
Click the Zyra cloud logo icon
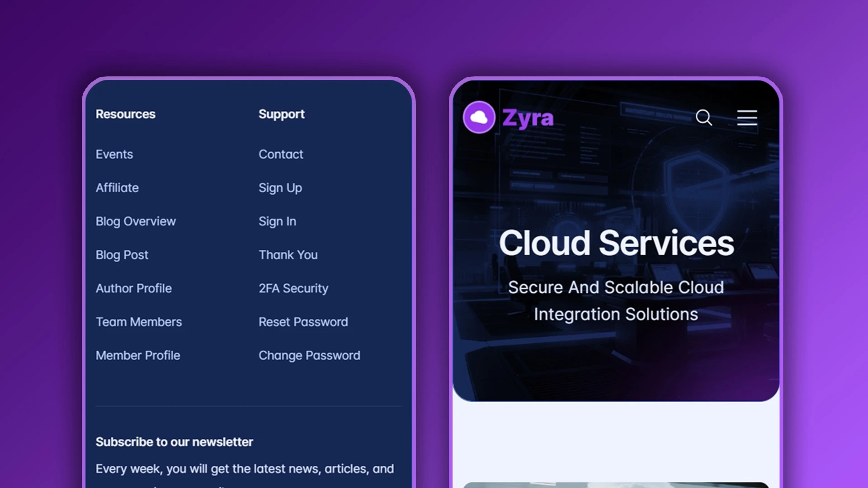[x=479, y=117]
